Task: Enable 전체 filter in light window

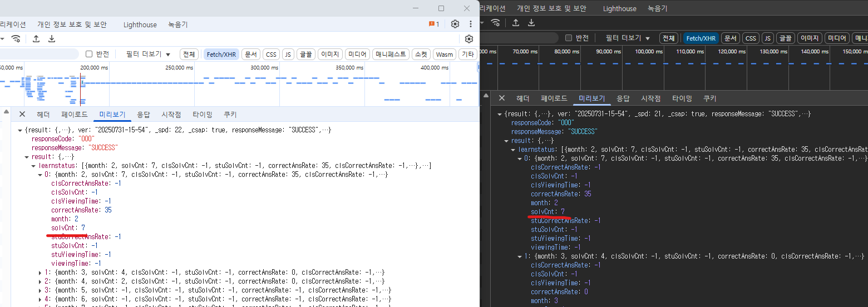Action: click(x=189, y=54)
